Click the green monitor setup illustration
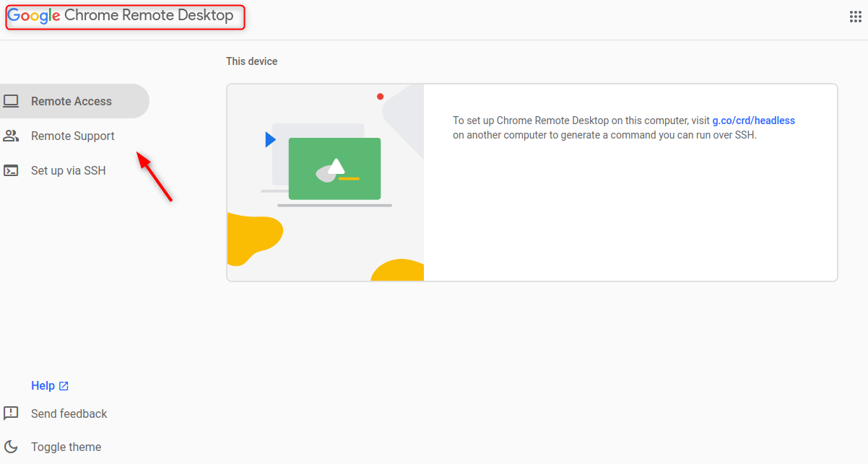The height and width of the screenshot is (464, 868). click(x=333, y=168)
